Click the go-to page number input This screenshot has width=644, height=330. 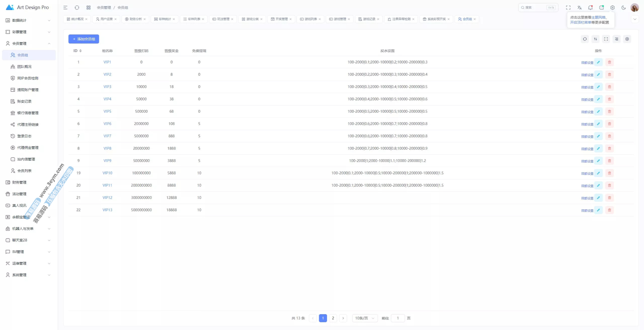[398, 318]
